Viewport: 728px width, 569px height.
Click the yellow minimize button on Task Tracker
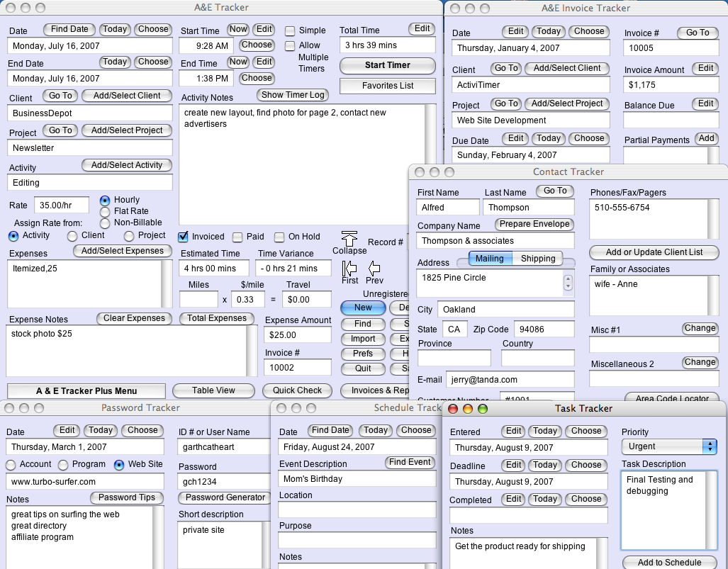tap(468, 409)
